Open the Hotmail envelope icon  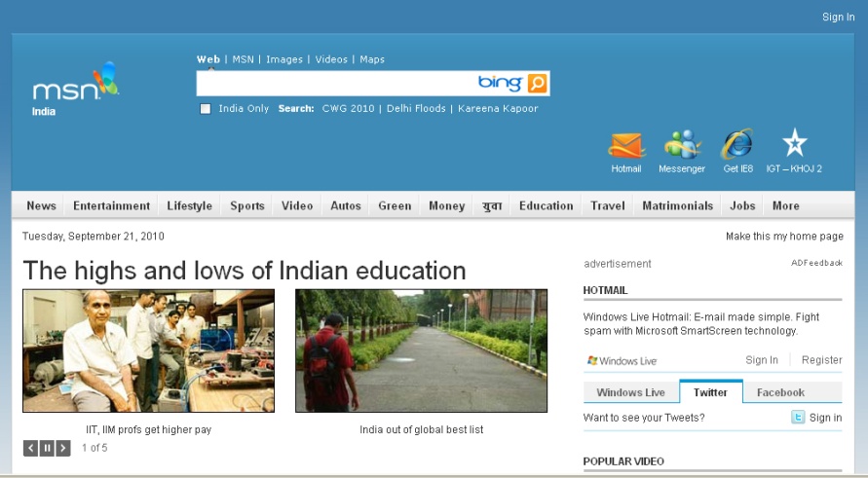tap(626, 145)
